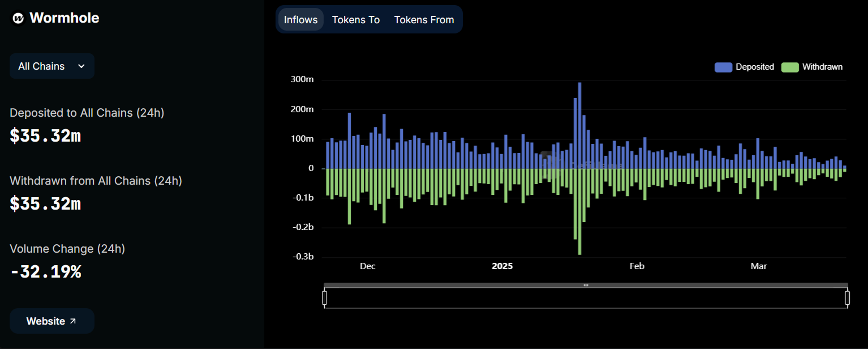
Task: Click the Feb x-axis label
Action: click(637, 266)
